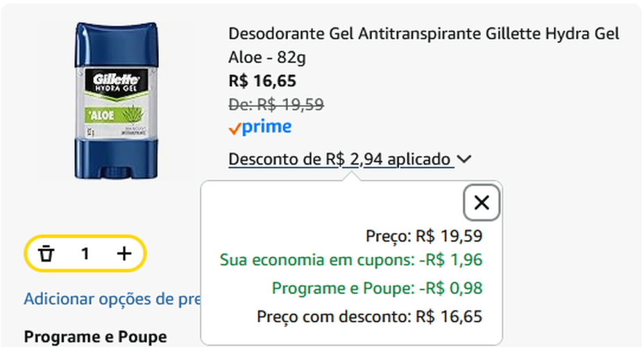The image size is (644, 347).
Task: Click the quantity number 1
Action: tap(85, 254)
